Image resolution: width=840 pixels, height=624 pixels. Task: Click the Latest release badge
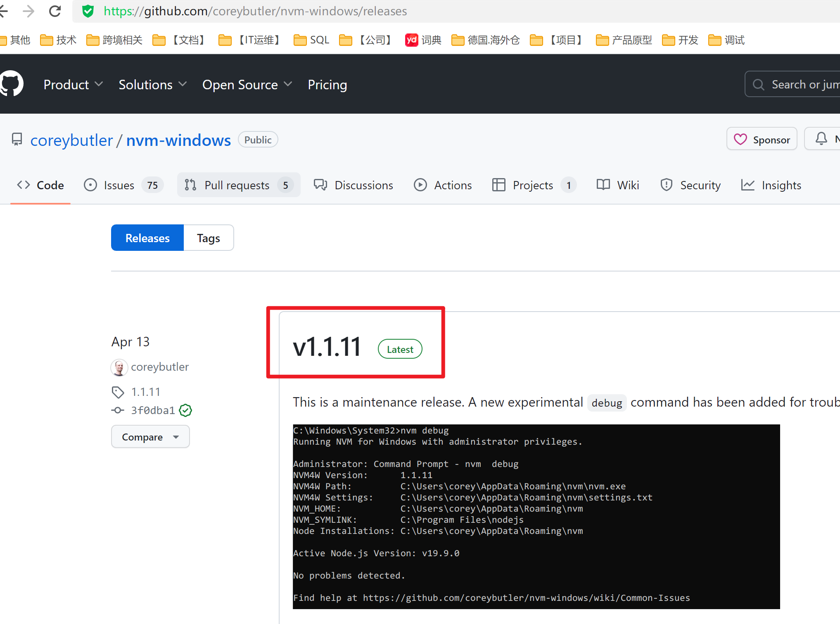pyautogui.click(x=400, y=349)
